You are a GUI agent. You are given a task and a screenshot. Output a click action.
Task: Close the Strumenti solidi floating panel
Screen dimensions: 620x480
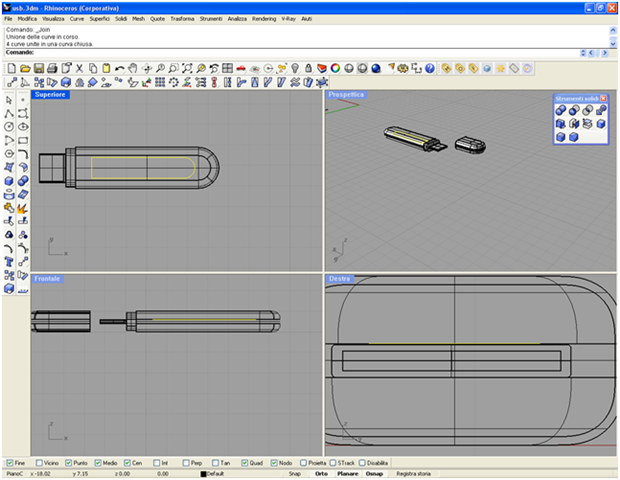(603, 98)
